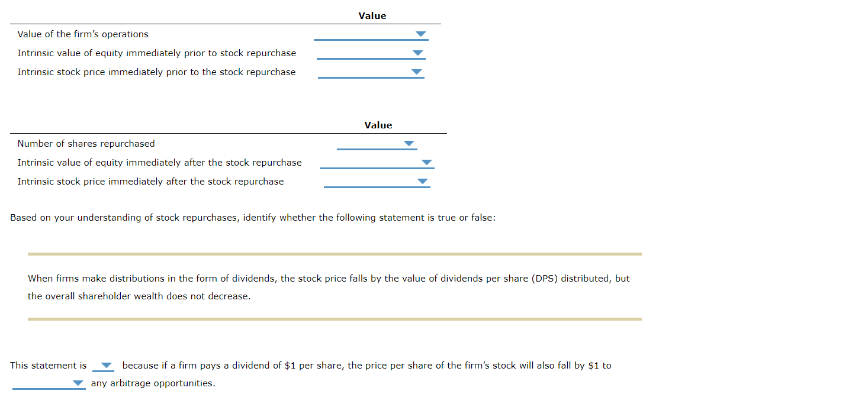Expand the intrinsic value of equity prior dropdown

point(417,53)
